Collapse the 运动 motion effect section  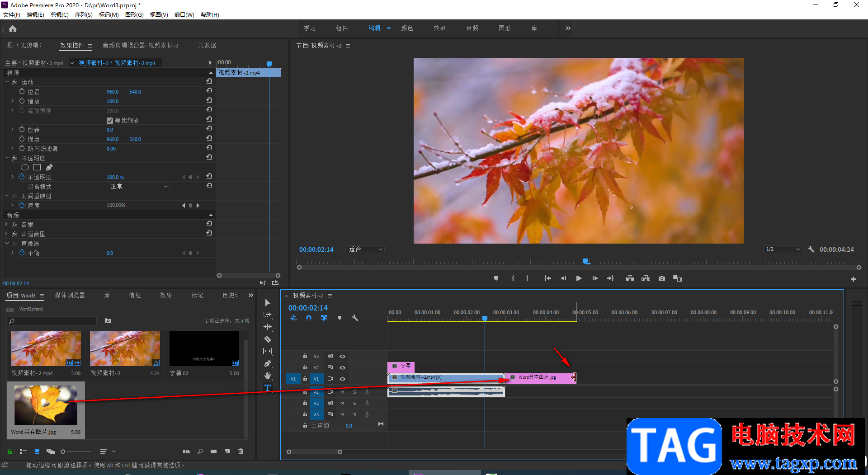click(x=7, y=82)
